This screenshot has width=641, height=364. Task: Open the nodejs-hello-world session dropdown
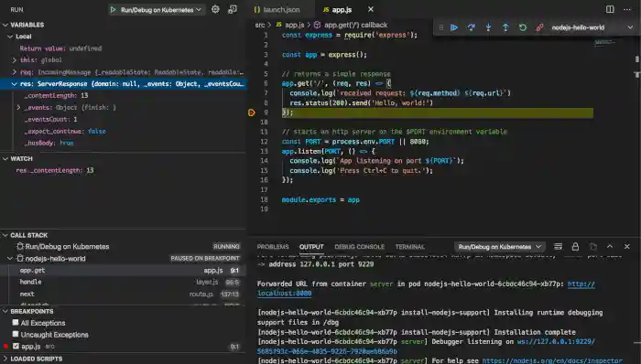tap(592, 27)
